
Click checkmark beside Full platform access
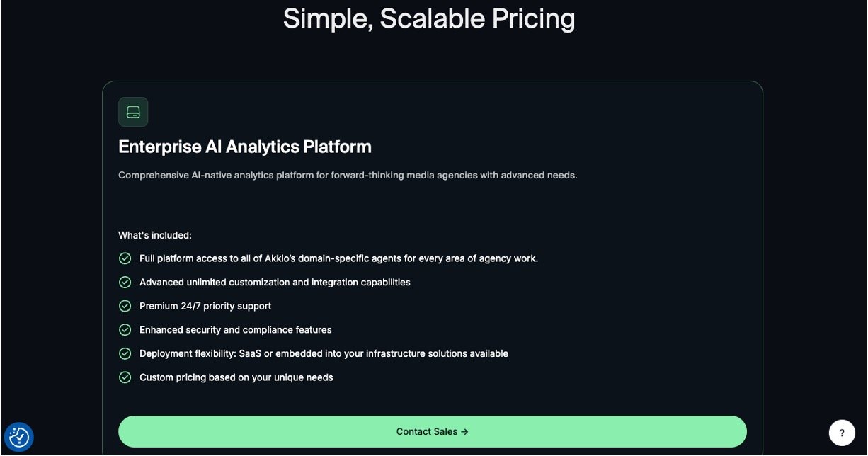(125, 258)
